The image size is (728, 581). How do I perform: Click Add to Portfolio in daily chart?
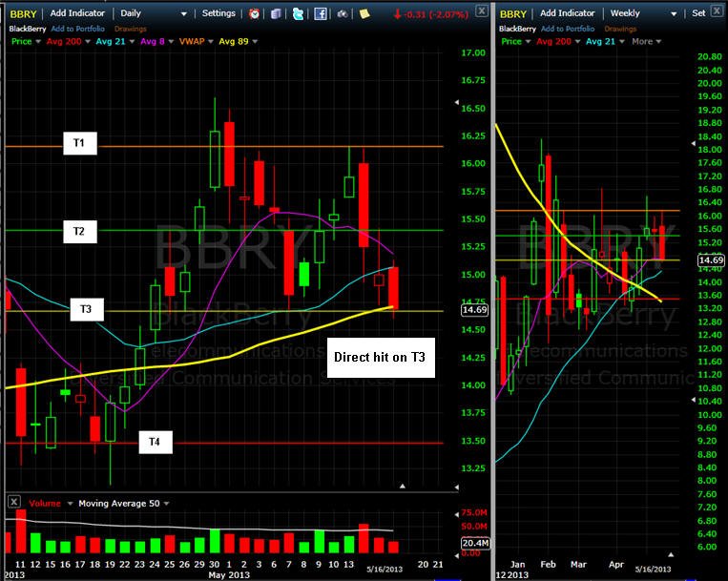tap(78, 29)
